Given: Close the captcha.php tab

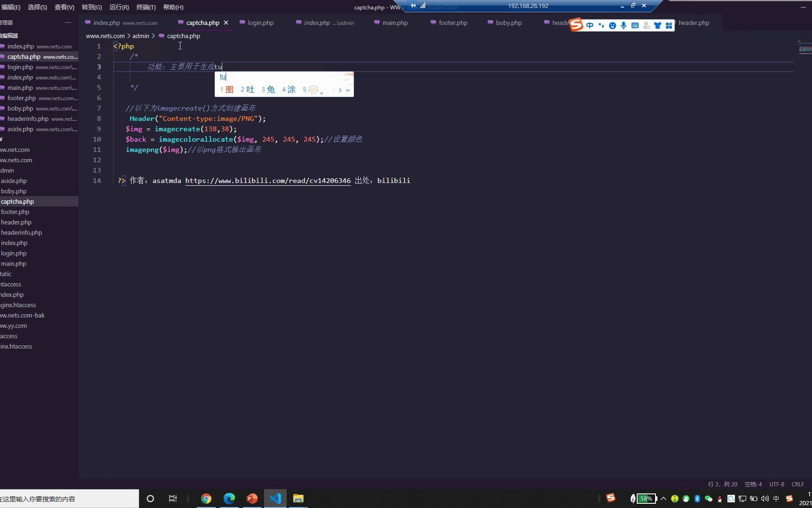Looking at the screenshot, I should [226, 23].
